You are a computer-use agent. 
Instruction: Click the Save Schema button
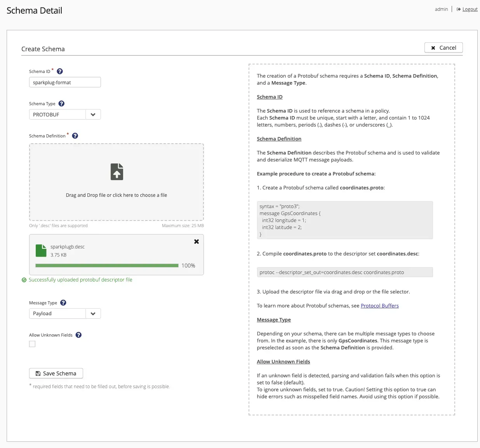[x=56, y=373]
